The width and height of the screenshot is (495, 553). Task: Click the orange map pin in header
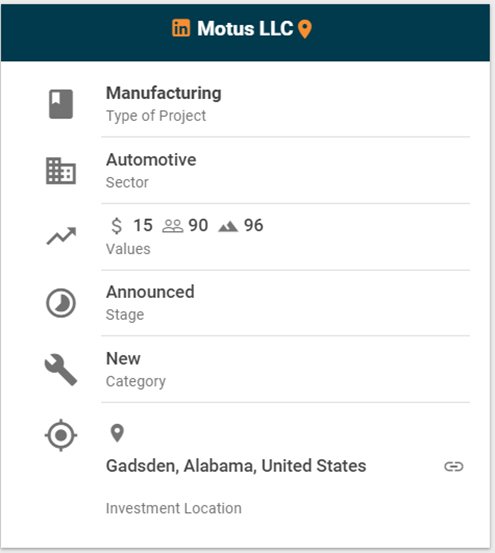coord(305,29)
